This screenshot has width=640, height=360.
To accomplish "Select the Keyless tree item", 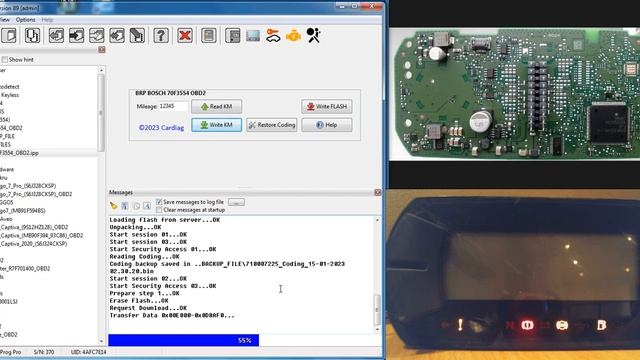I will pos(10,95).
